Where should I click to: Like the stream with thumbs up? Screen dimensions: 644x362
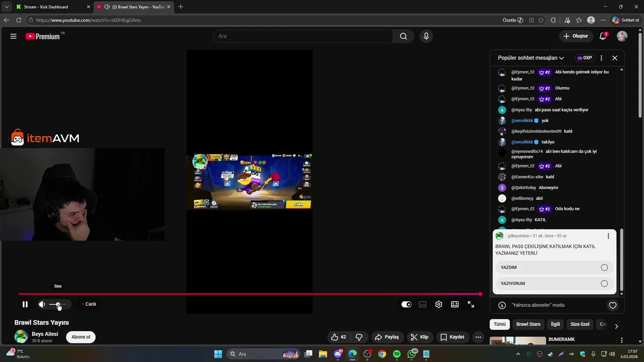pos(339,337)
